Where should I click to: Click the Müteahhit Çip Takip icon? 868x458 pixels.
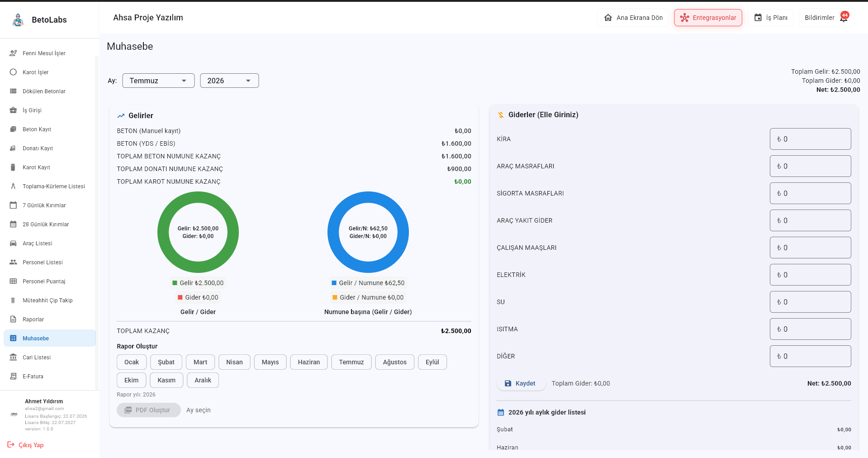[13, 300]
